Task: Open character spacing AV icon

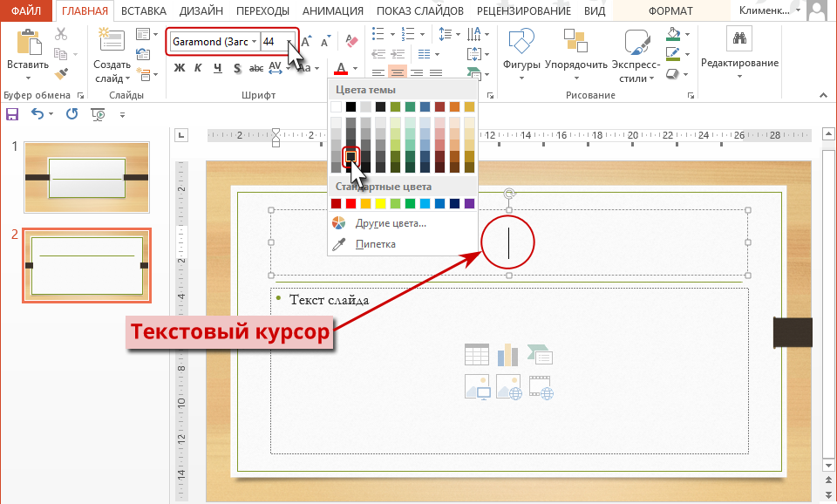Action: coord(275,67)
